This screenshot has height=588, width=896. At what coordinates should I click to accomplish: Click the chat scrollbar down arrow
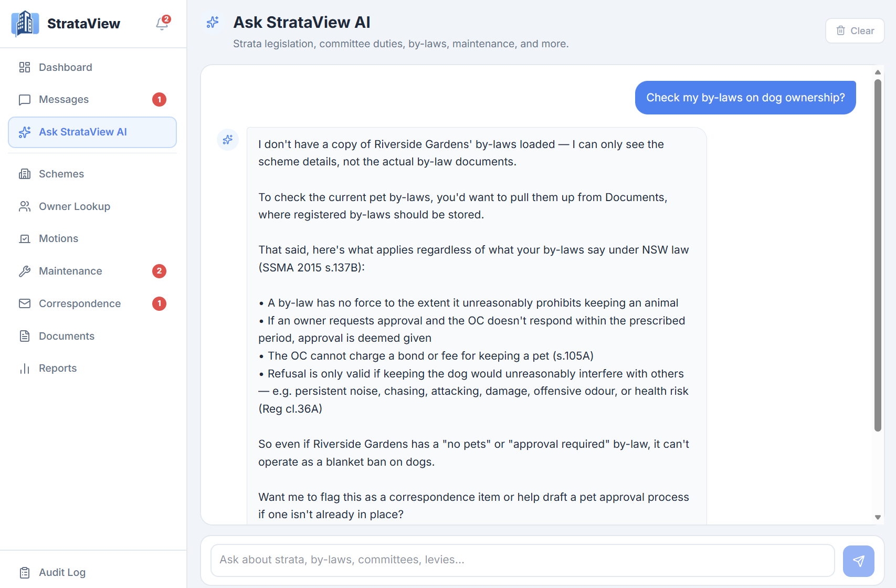(878, 517)
